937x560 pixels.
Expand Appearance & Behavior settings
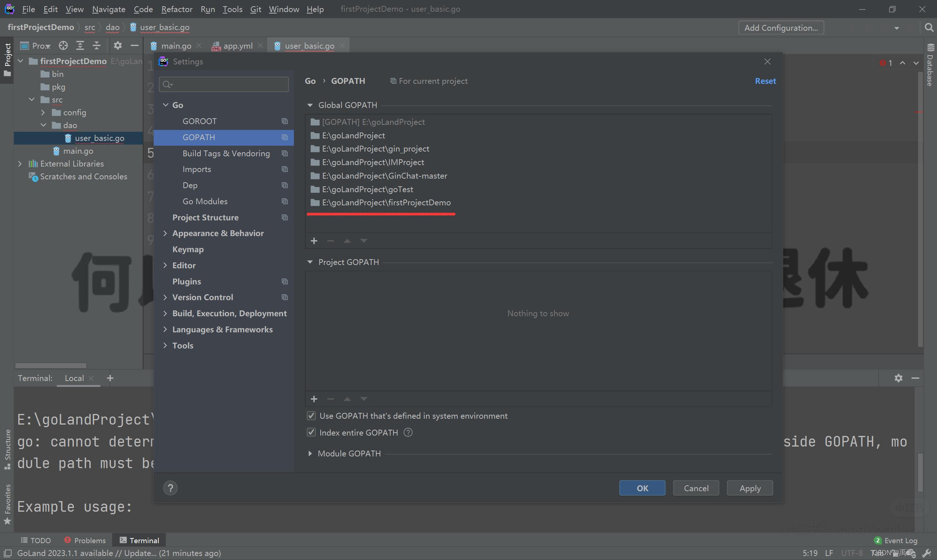point(165,233)
